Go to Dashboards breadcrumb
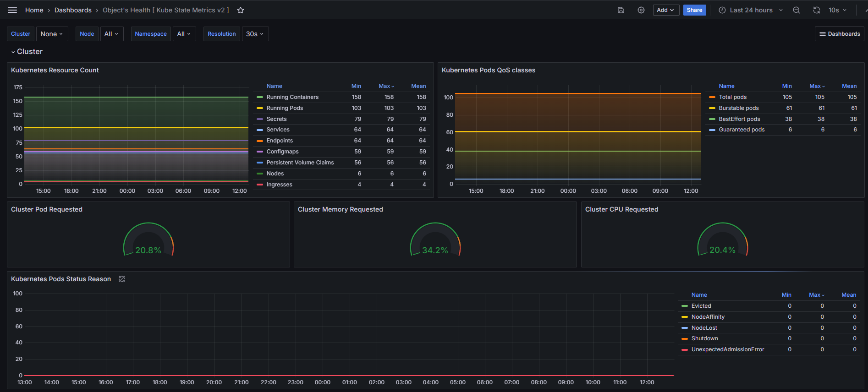This screenshot has height=392, width=868. point(73,10)
